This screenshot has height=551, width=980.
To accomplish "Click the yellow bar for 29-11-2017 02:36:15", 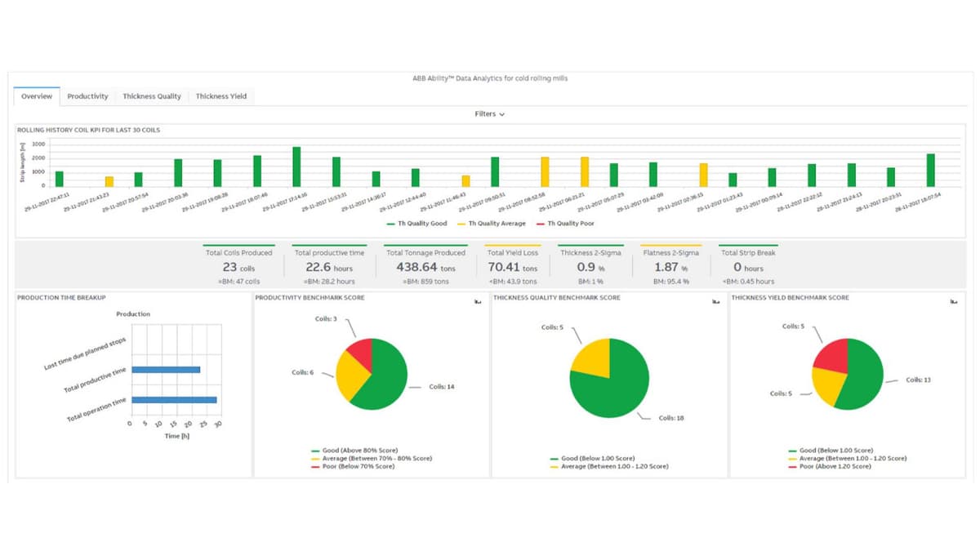I will [703, 175].
